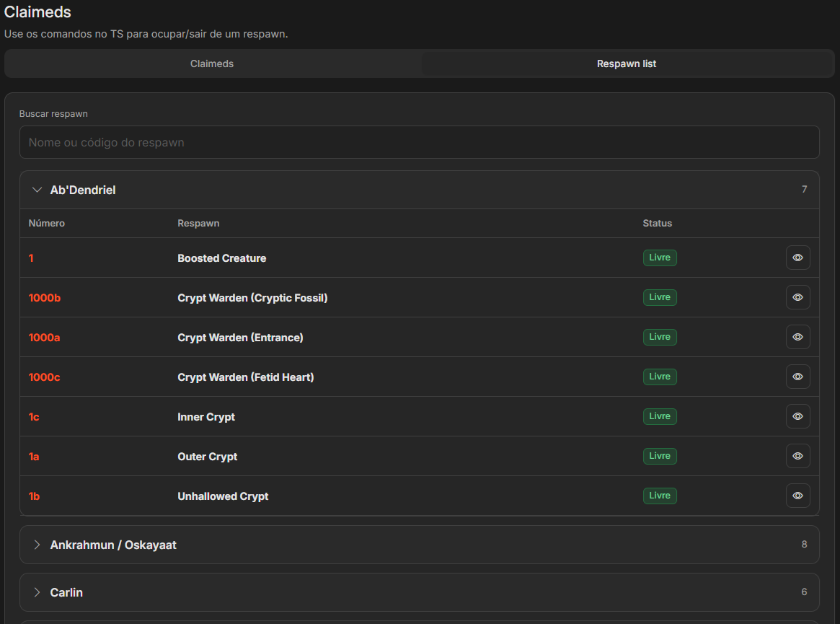The image size is (840, 624).
Task: Click Livre badge on Crypt Warden (Cryptic Fossil)
Action: pyautogui.click(x=660, y=297)
